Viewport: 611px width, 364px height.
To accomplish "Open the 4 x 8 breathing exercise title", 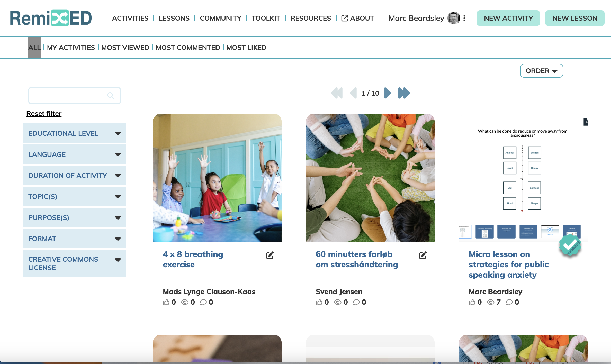I will tap(193, 259).
